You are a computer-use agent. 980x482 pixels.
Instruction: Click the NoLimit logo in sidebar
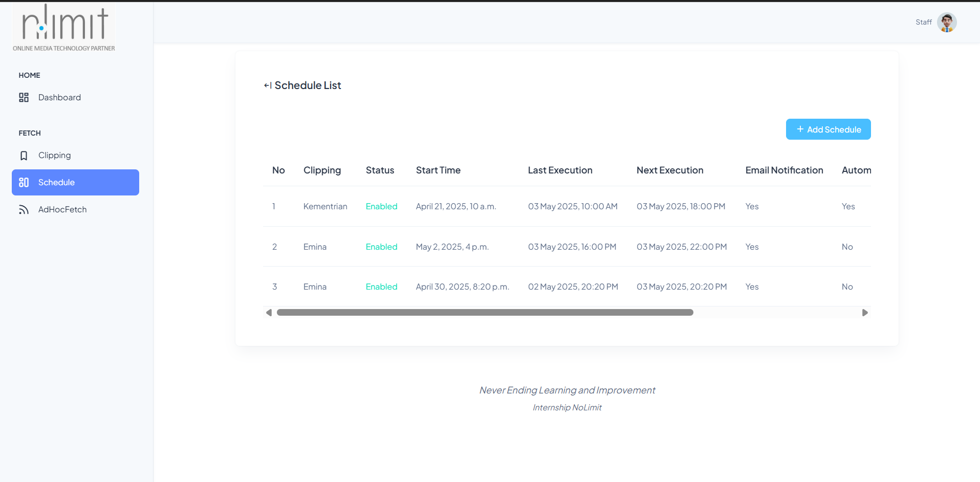coord(64,28)
